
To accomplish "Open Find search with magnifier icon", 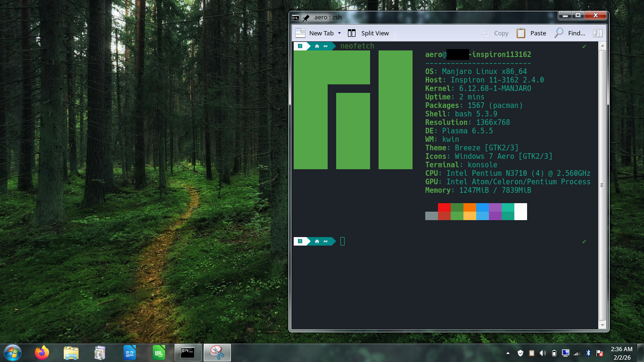I will tap(570, 33).
